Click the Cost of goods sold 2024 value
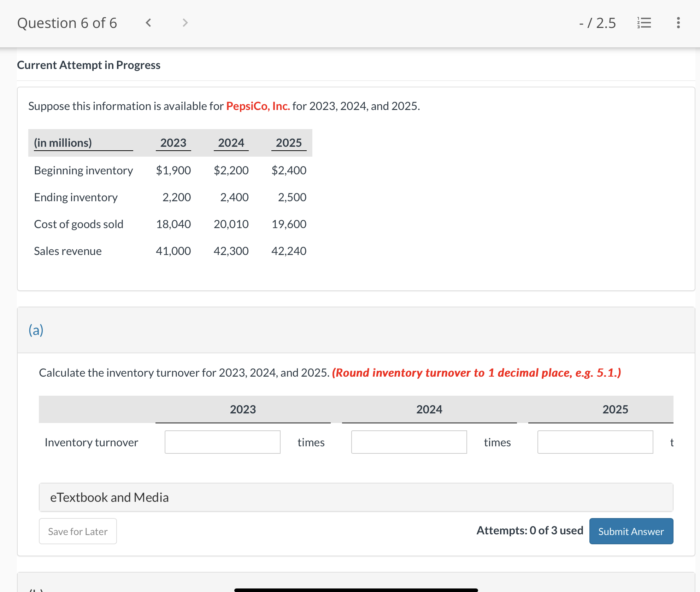The width and height of the screenshot is (700, 592). (231, 224)
